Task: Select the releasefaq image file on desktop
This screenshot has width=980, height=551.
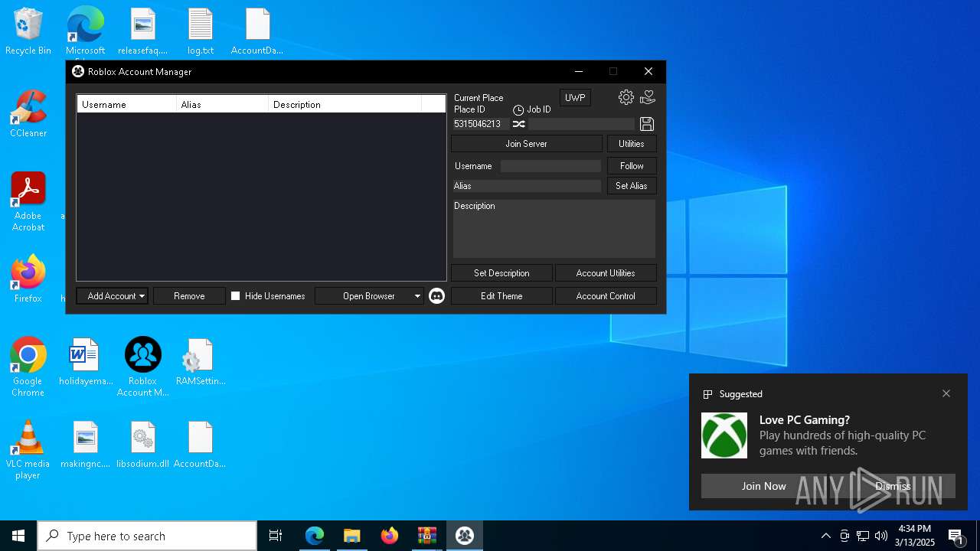Action: 143,31
